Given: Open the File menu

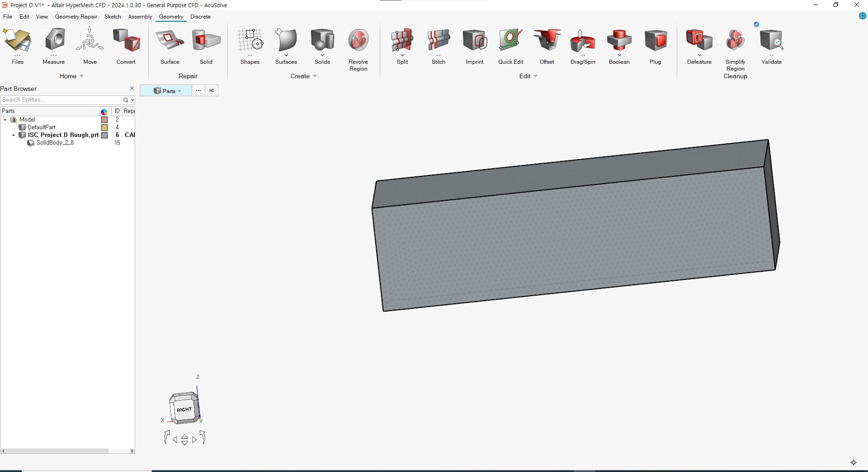Looking at the screenshot, I should coord(8,17).
